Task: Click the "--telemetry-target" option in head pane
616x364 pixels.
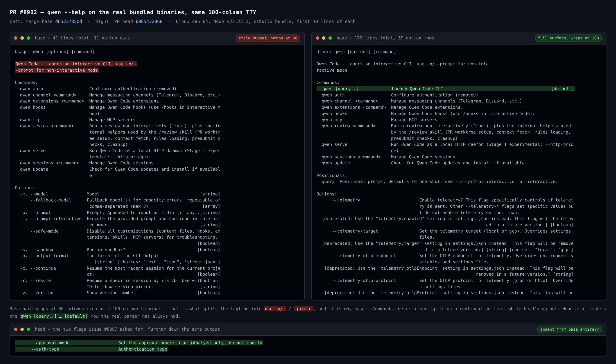Action: coord(355,231)
